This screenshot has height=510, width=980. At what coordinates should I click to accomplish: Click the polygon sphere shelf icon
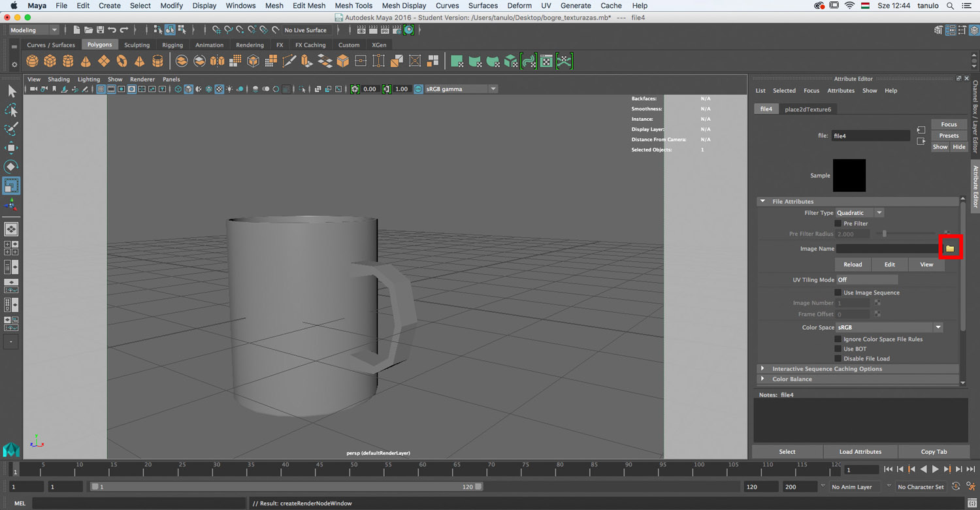[32, 61]
